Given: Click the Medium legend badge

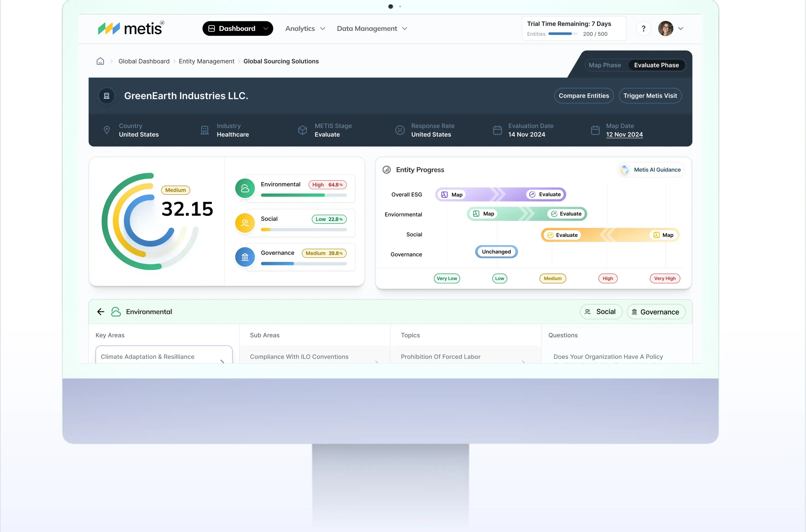Looking at the screenshot, I should click(x=552, y=278).
